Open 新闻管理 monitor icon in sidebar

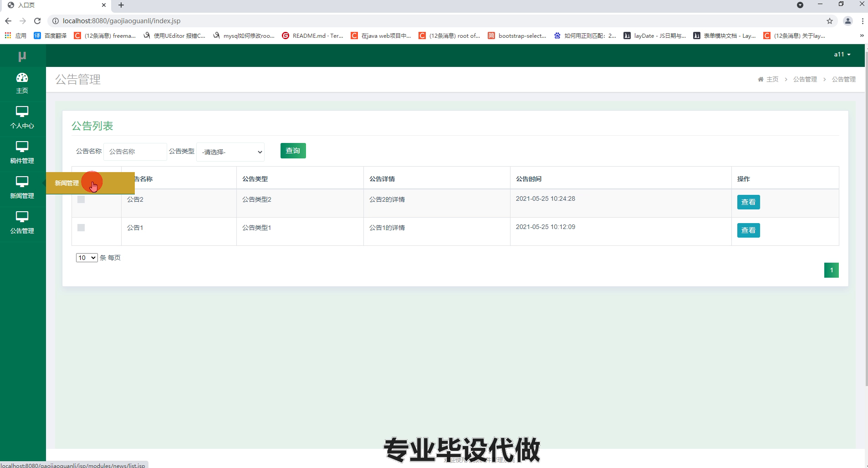(22, 182)
